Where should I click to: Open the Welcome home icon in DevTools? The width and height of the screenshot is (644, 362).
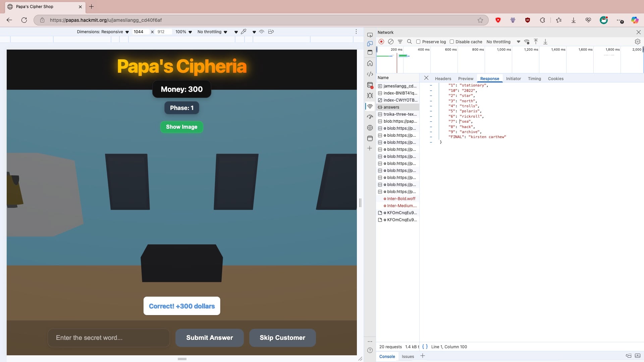(370, 63)
